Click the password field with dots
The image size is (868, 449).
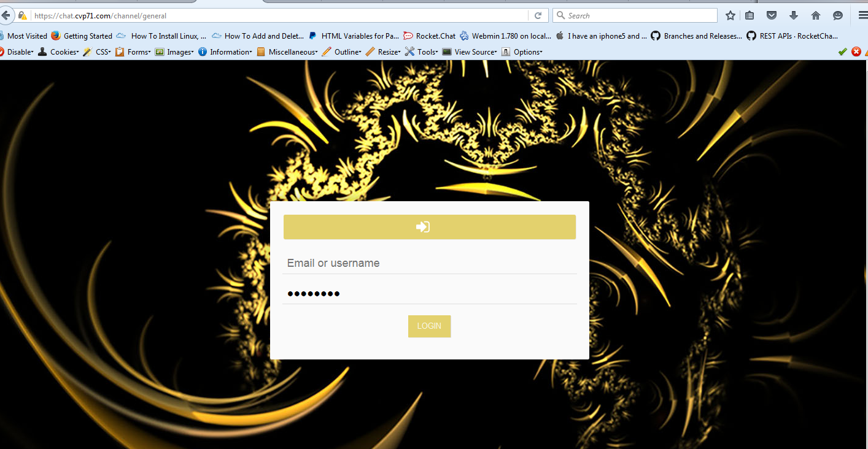[x=430, y=293]
